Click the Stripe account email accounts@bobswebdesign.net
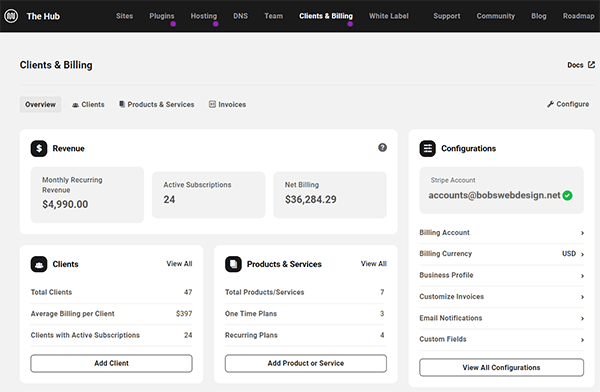The height and width of the screenshot is (392, 600). point(494,195)
